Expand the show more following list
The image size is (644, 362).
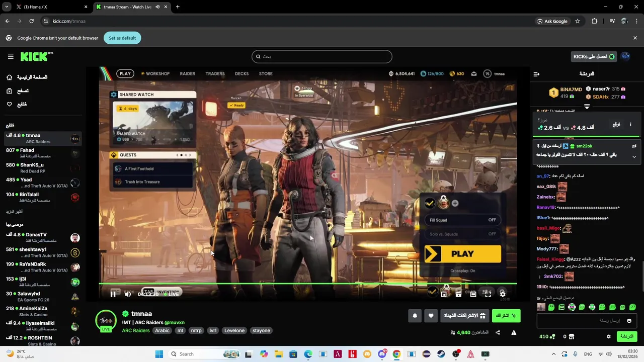(x=15, y=212)
